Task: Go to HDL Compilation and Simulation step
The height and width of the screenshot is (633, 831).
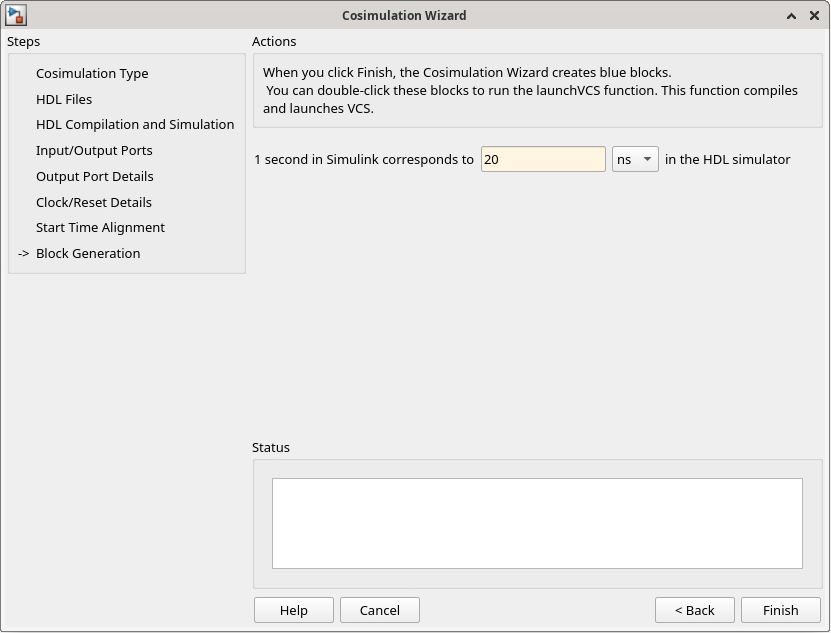Action: tap(135, 125)
